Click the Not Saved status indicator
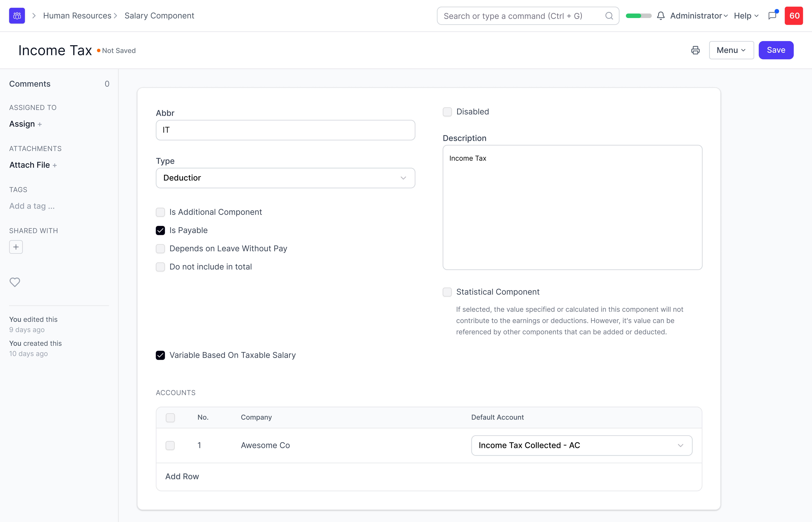This screenshot has width=812, height=522. click(x=116, y=50)
